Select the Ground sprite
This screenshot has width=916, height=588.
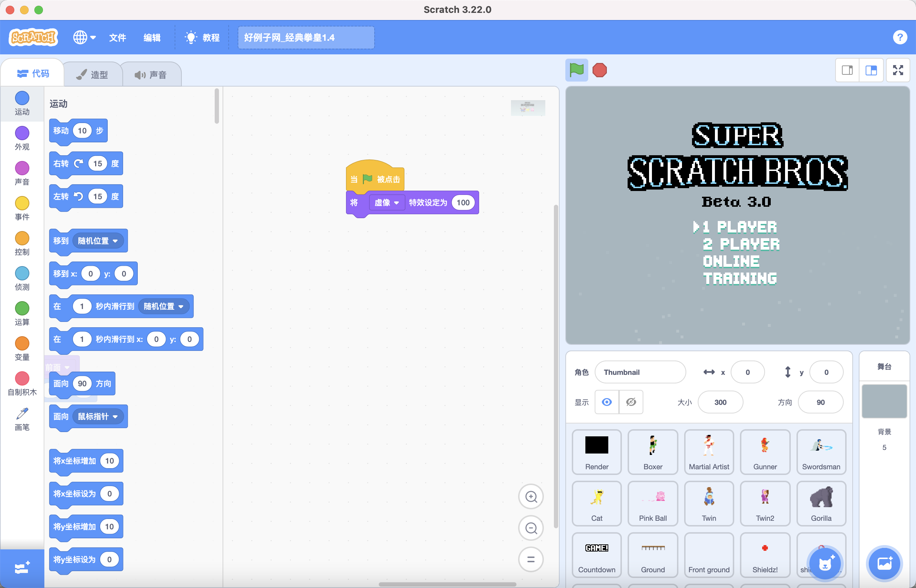tap(653, 555)
